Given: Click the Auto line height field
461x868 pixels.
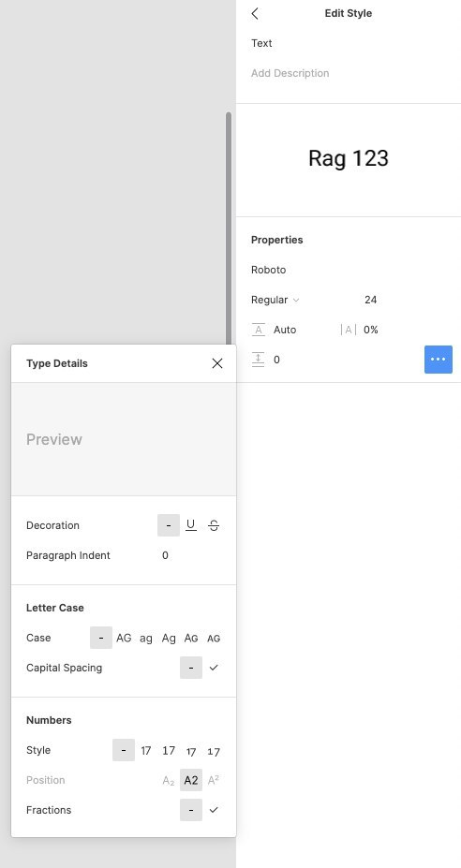Looking at the screenshot, I should point(285,330).
